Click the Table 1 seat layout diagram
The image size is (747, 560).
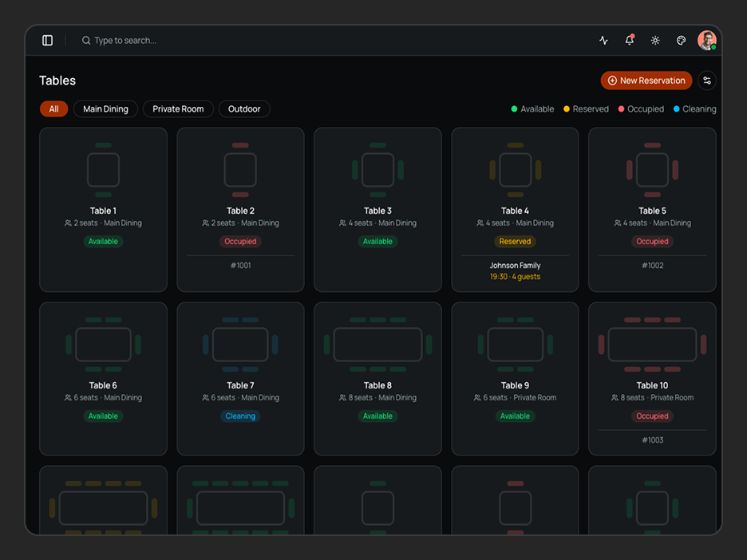click(104, 170)
